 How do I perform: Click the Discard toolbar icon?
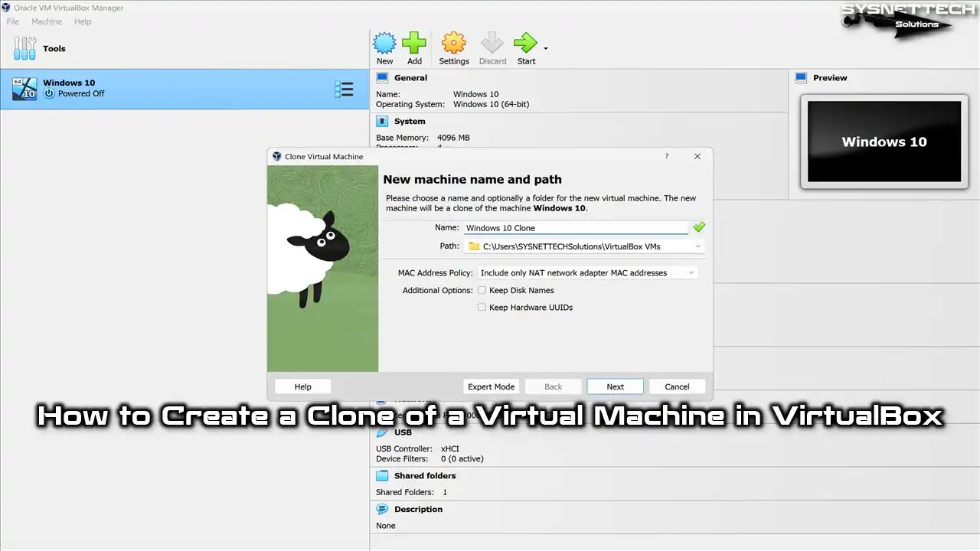point(492,44)
